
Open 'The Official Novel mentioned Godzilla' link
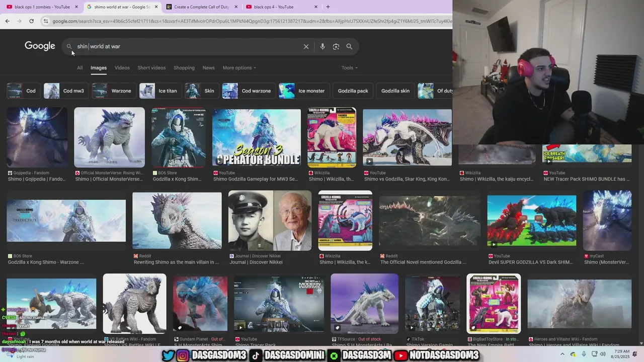point(423,262)
